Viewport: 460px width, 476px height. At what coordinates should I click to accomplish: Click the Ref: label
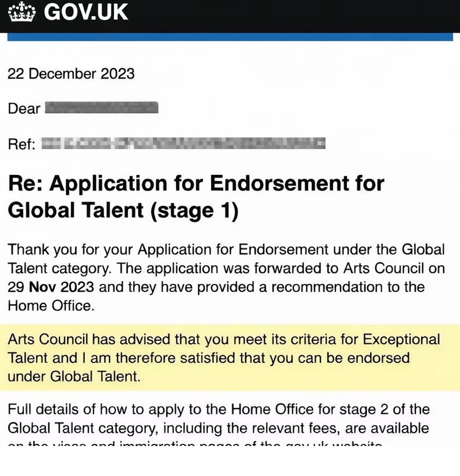click(x=21, y=143)
